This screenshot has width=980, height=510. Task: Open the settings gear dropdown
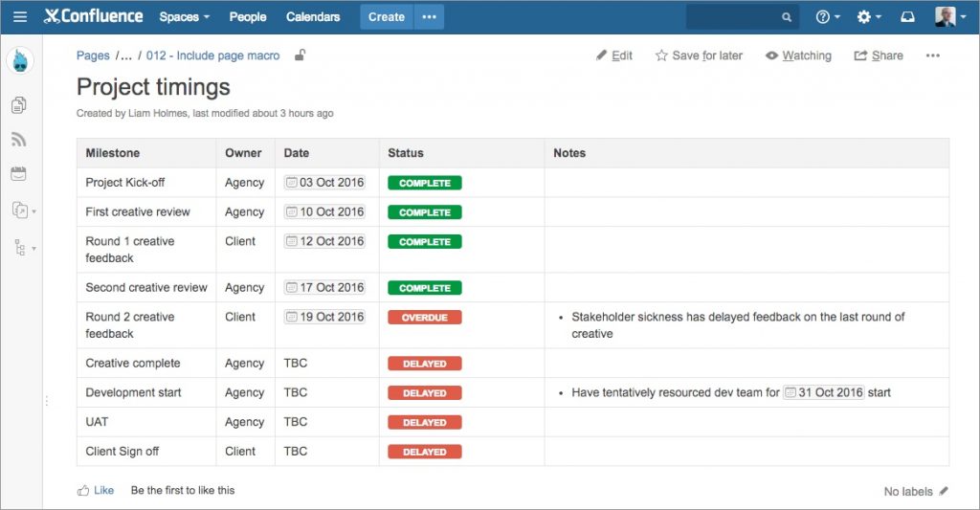tap(868, 17)
